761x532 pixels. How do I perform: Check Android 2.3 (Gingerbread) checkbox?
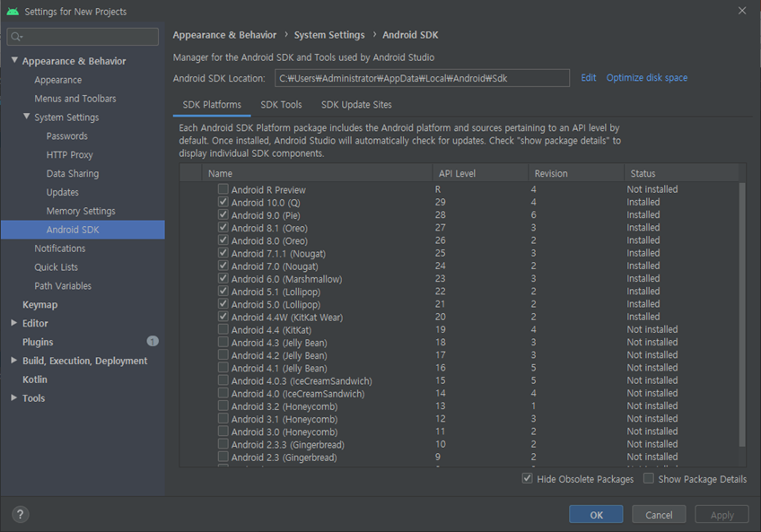[x=223, y=457]
